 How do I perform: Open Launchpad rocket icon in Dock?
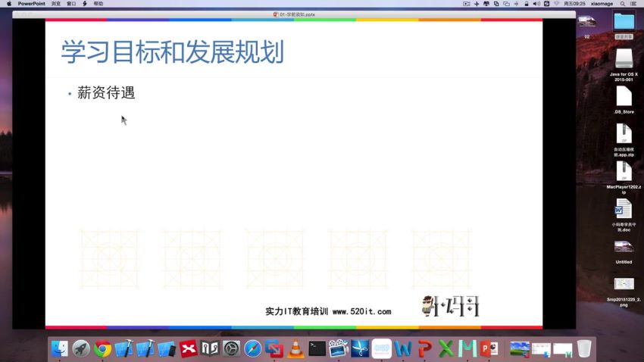coord(81,349)
